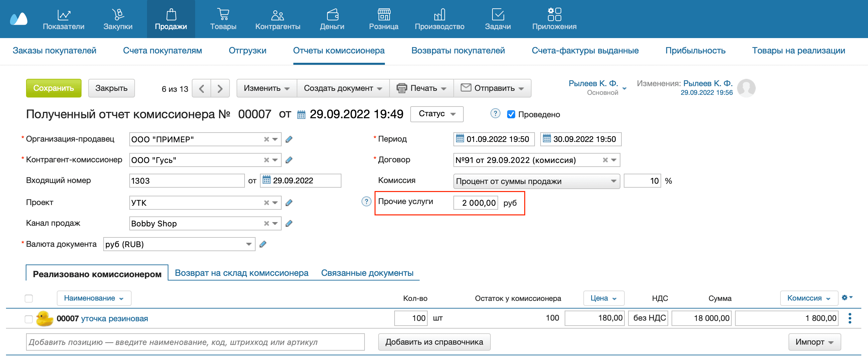Open the calendar picker next to document date
This screenshot has width=868, height=360.
click(301, 114)
